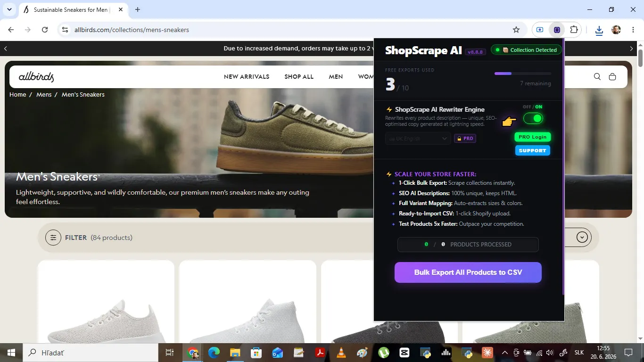Click the screen capture extension icon

(x=540, y=30)
